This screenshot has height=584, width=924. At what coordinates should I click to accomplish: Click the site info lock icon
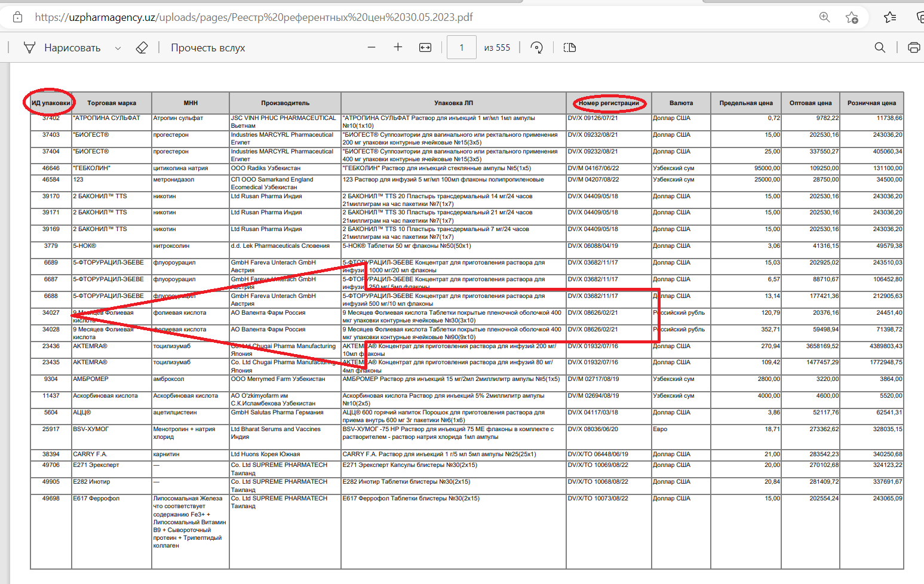click(18, 17)
